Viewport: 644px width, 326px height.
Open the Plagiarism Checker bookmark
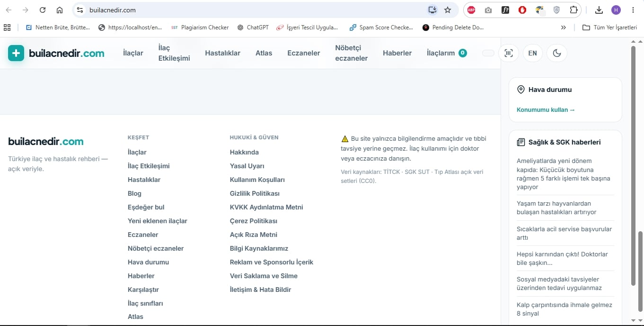pos(200,27)
